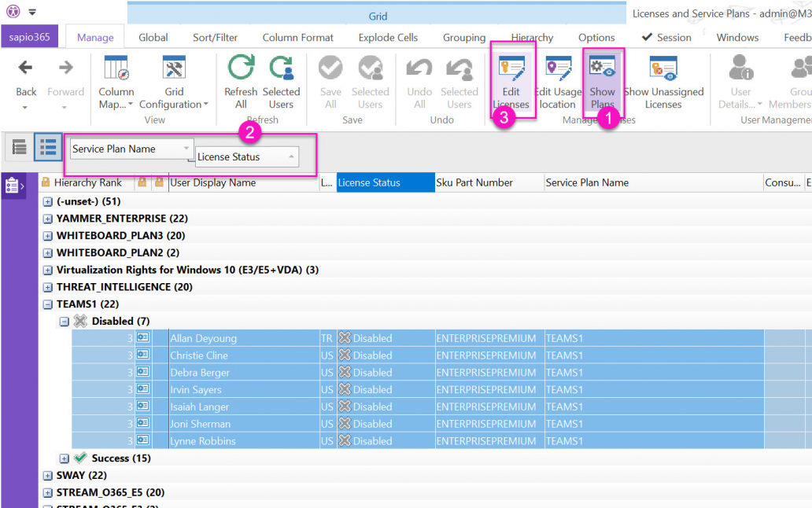Open the Options tab

point(596,37)
